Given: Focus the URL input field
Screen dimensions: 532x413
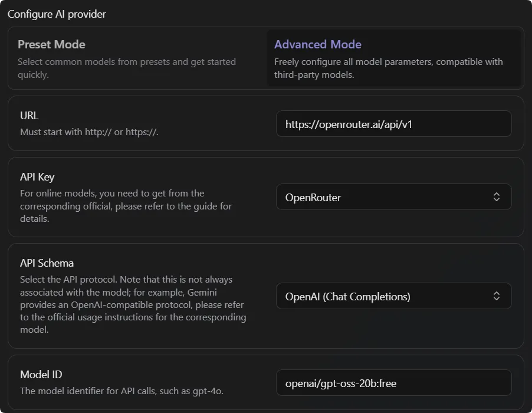Looking at the screenshot, I should pos(393,124).
